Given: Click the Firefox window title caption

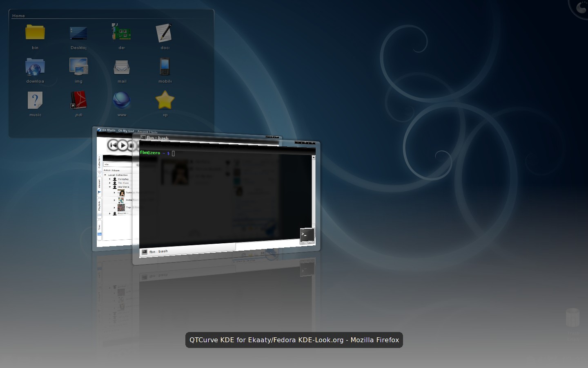Looking at the screenshot, I should click(x=294, y=340).
